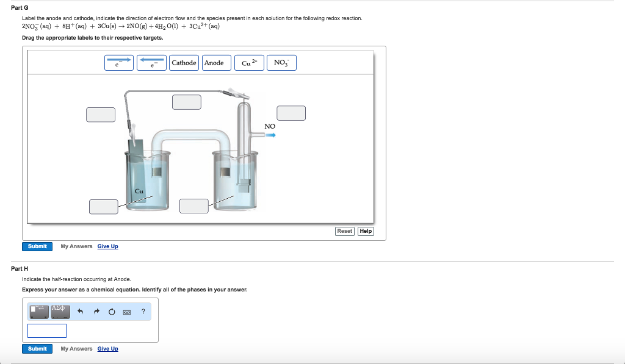Submit the Part H equation

pyautogui.click(x=37, y=348)
